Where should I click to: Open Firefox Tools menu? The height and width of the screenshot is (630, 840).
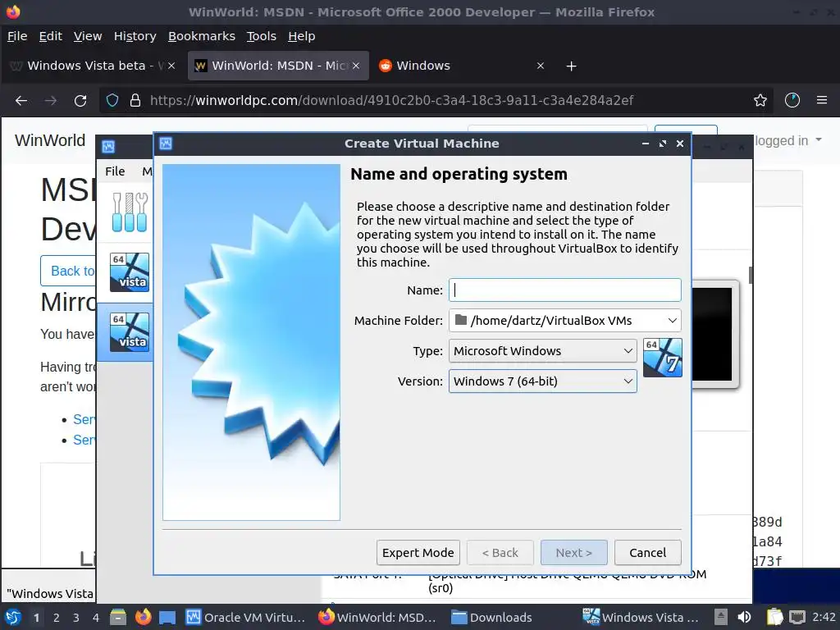coord(262,36)
